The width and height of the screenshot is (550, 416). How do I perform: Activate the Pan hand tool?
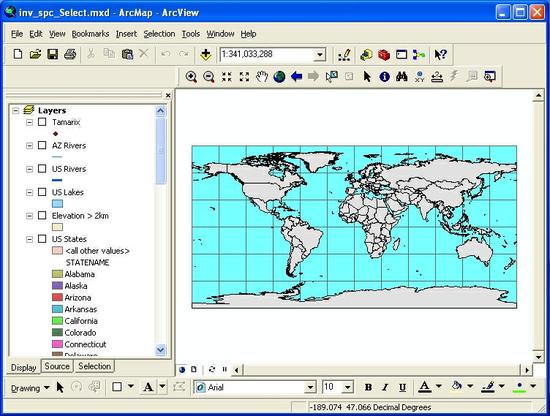tap(262, 76)
